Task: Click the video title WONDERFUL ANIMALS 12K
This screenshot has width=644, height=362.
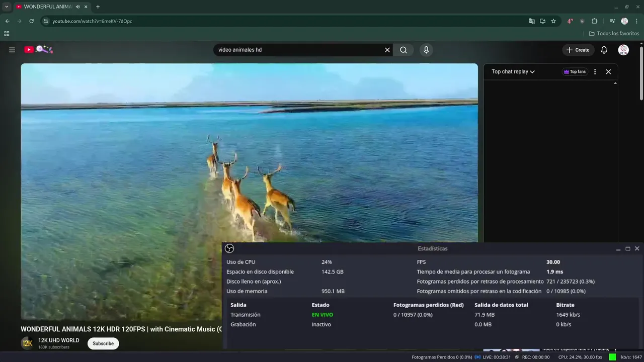Action: pos(121,329)
